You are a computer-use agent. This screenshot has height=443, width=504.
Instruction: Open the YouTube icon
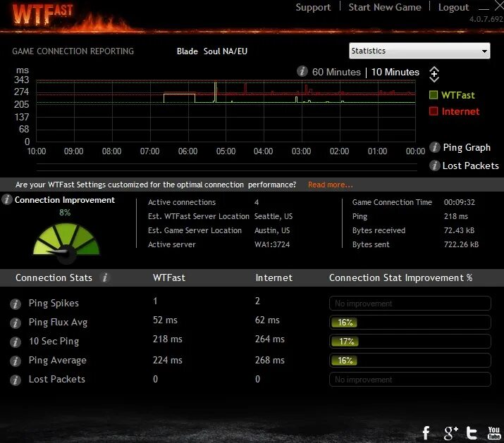tap(494, 432)
